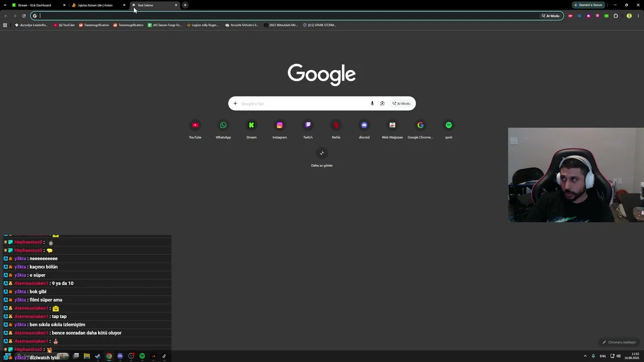Open Spotify from the taskbar
Viewport: 644px width, 362px height.
click(x=142, y=356)
